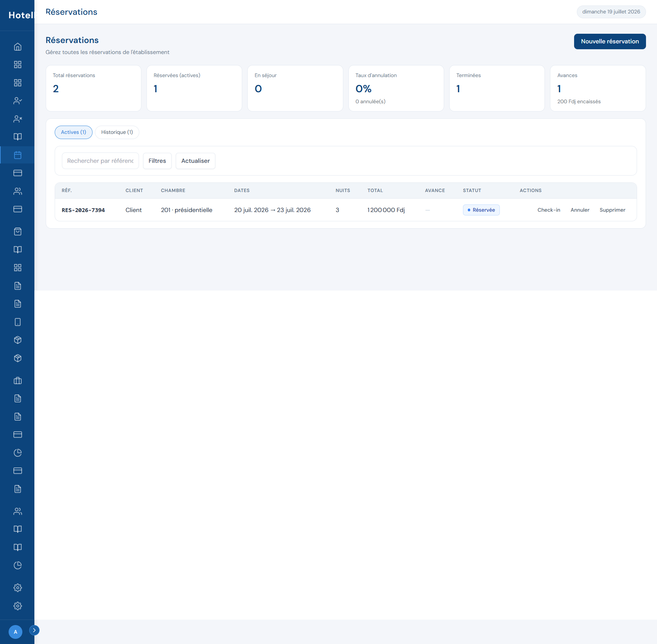Switch to the Historique (1) tab

pos(117,132)
